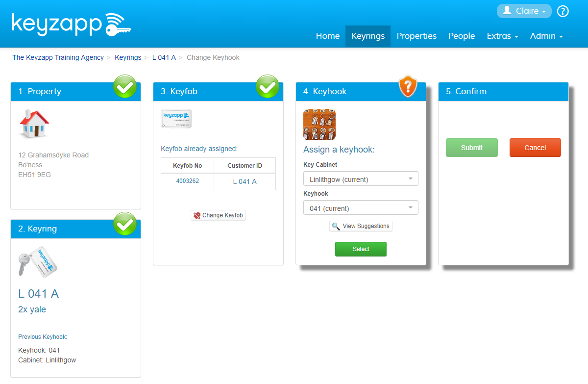Click the L 041 A customer ID cell
The image size is (588, 384).
(245, 181)
